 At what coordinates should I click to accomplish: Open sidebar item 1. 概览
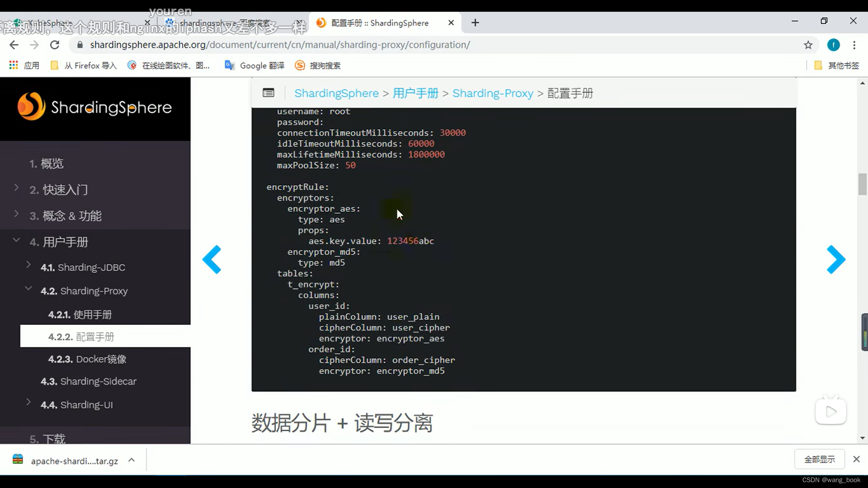46,164
